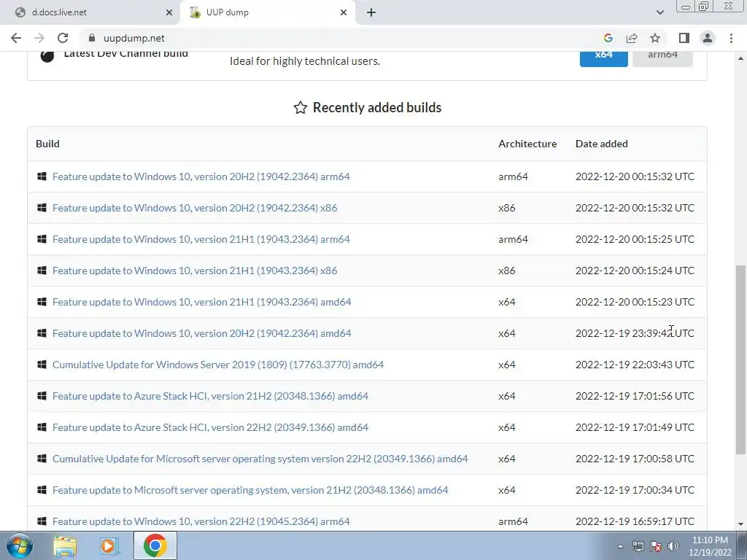Open Windows 10 21H1 (19043.2364) x86 build
Screen dimensions: 747x560
pos(195,271)
